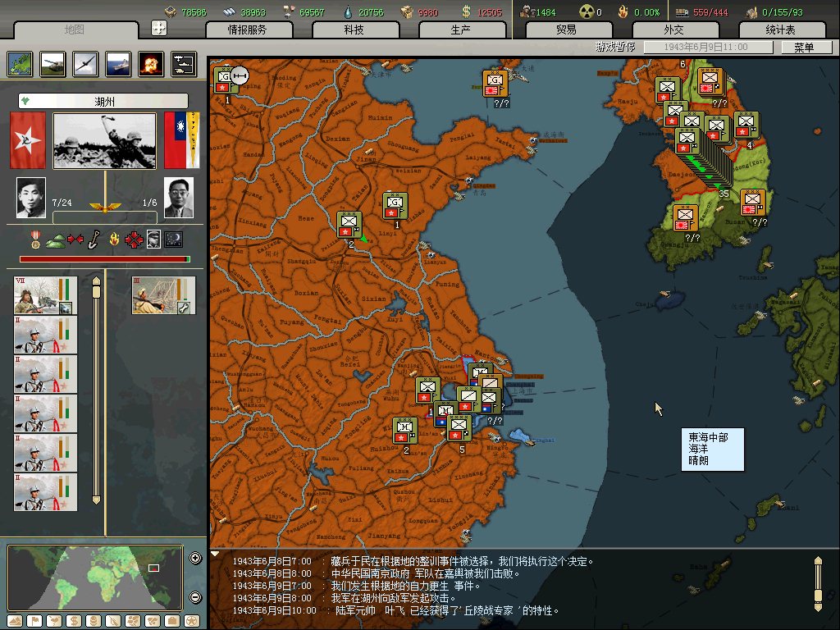Zoom out using minimap minus button
The width and height of the screenshot is (840, 630).
point(195,597)
